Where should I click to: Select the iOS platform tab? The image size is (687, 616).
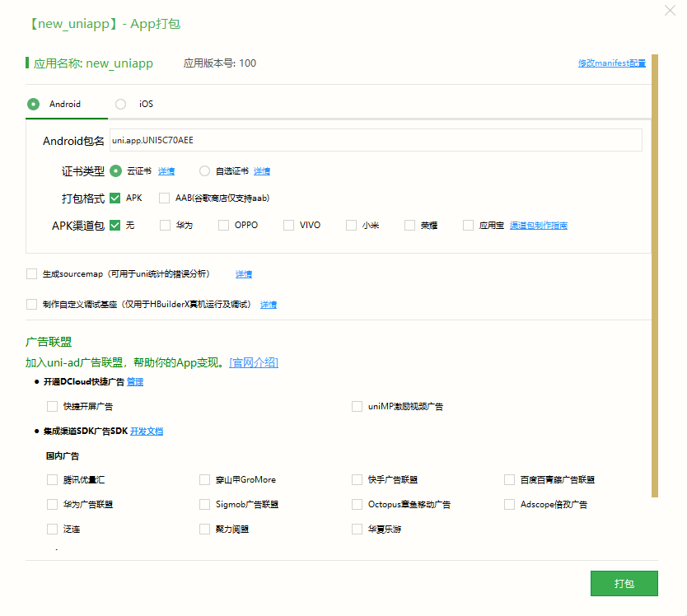[121, 105]
